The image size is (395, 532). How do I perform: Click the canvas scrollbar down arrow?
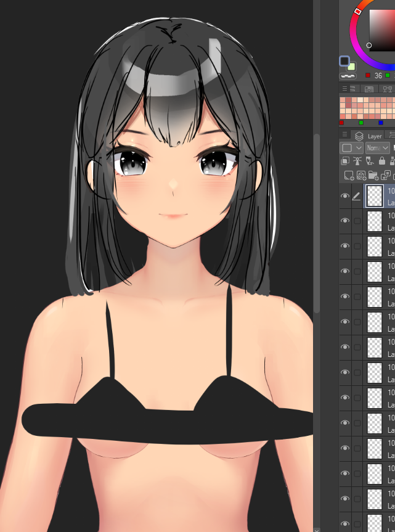[317, 530]
